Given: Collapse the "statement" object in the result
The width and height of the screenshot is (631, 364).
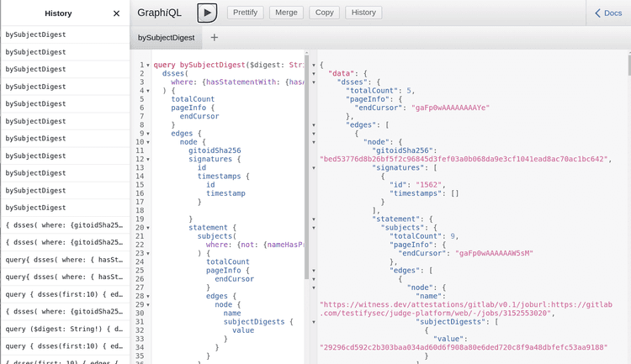Looking at the screenshot, I should click(314, 219).
